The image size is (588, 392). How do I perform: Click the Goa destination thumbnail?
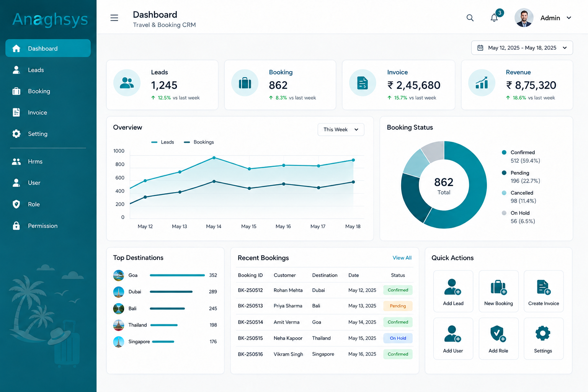(x=119, y=275)
